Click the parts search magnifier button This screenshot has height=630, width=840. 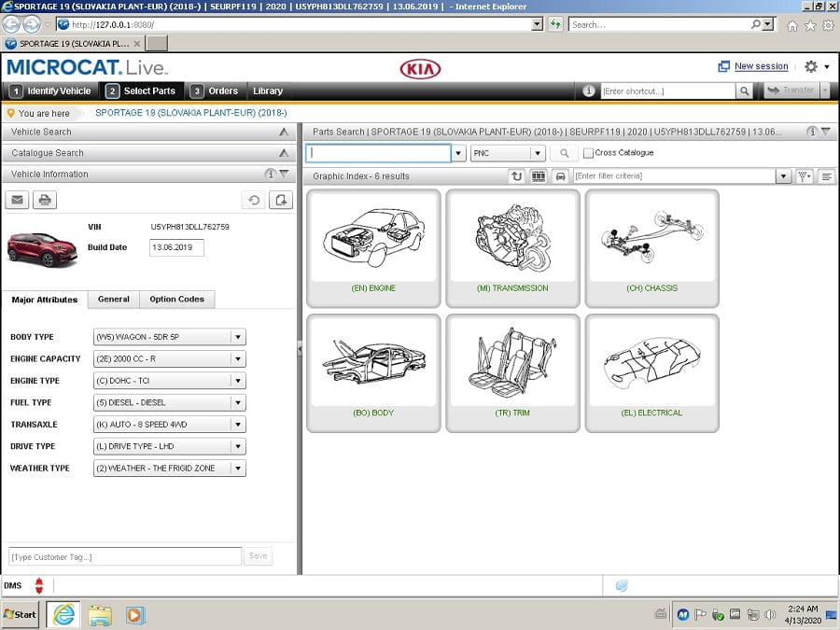tap(564, 153)
